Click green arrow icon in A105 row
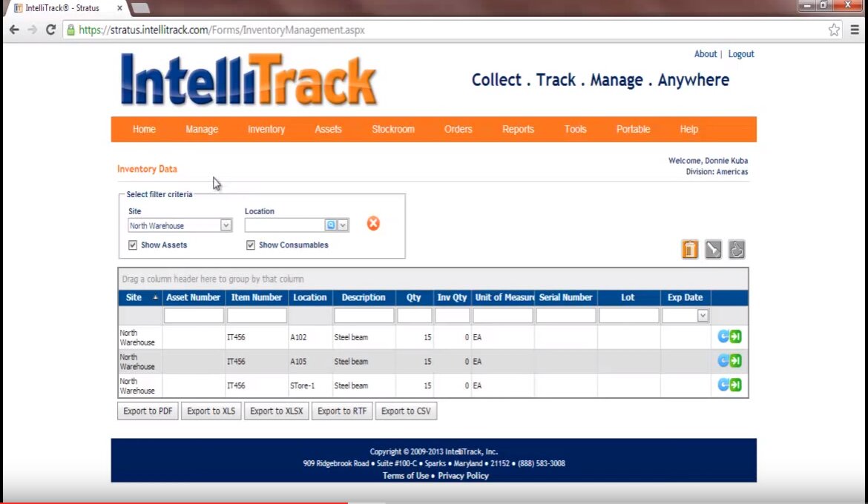The image size is (868, 504). click(x=736, y=361)
